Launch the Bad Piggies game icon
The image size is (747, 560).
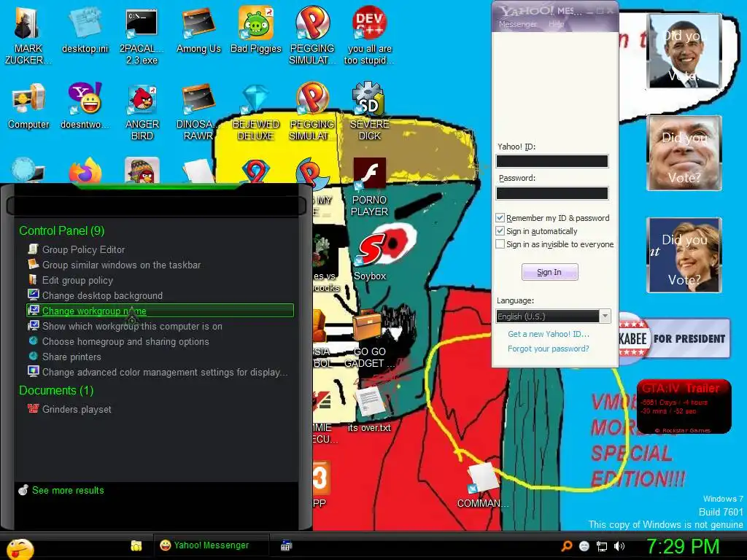pyautogui.click(x=256, y=29)
